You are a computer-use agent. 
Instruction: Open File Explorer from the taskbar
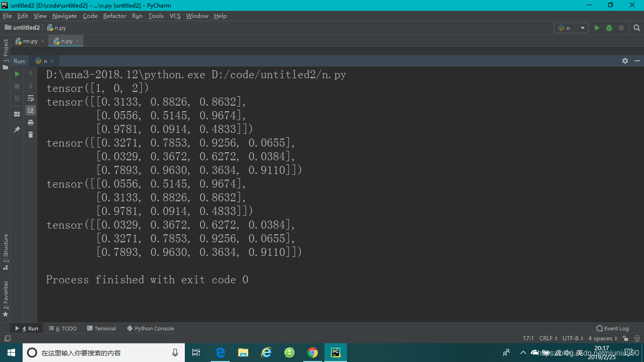click(243, 353)
